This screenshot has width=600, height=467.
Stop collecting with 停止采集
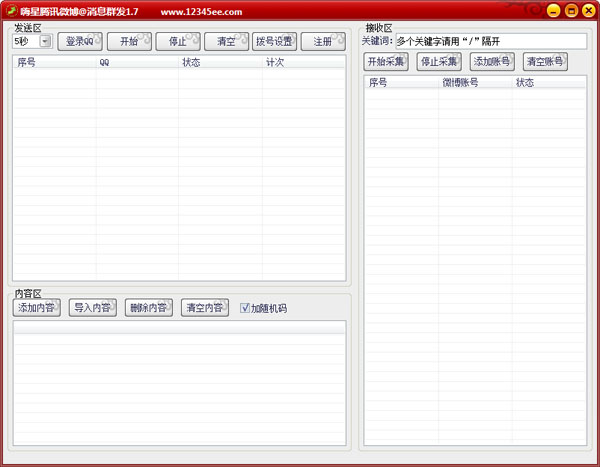pos(440,62)
